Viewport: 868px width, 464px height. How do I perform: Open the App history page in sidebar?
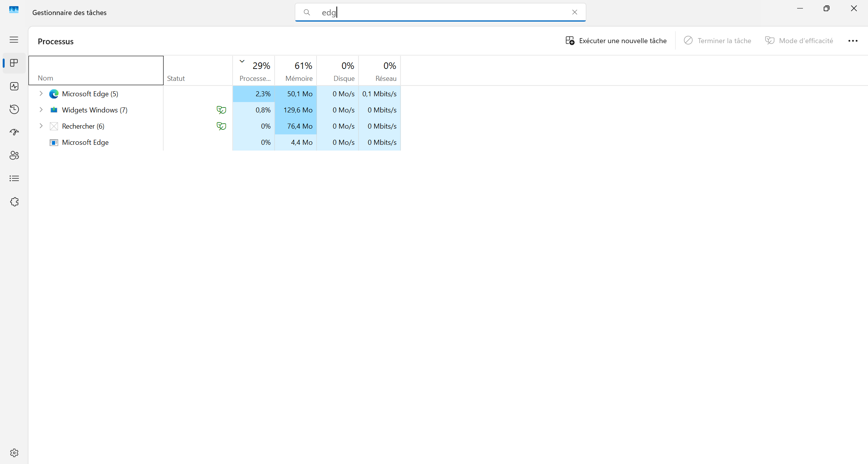pyautogui.click(x=14, y=109)
